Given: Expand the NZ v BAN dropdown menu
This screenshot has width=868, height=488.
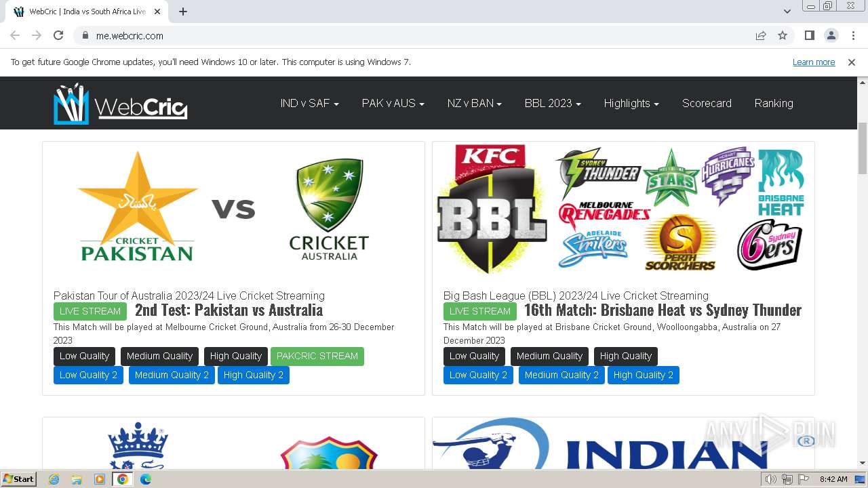Looking at the screenshot, I should 474,103.
